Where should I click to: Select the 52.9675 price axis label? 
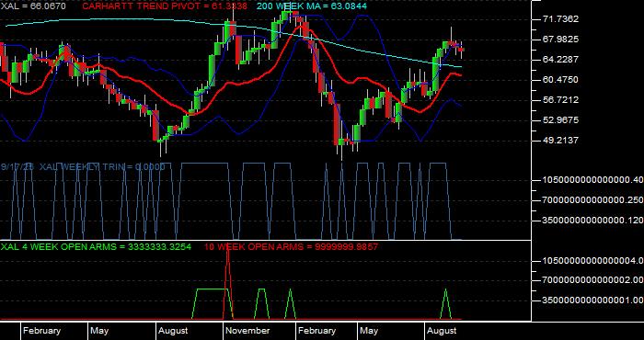tap(560, 120)
